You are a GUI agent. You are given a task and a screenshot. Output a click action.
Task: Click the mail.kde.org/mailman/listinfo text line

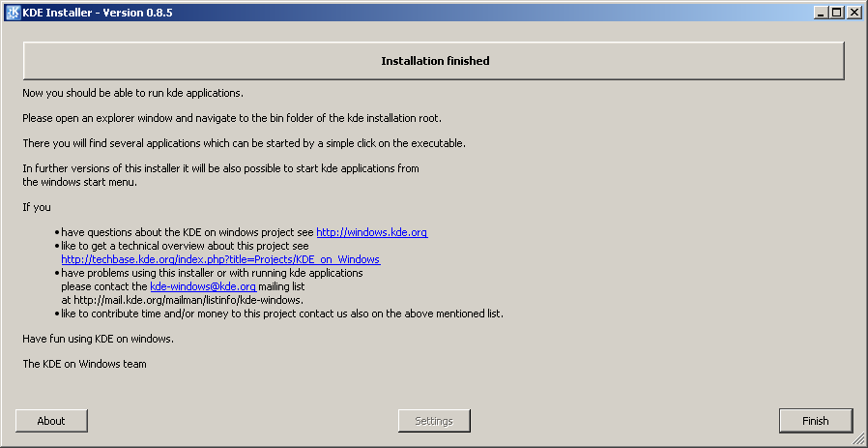pos(182,300)
